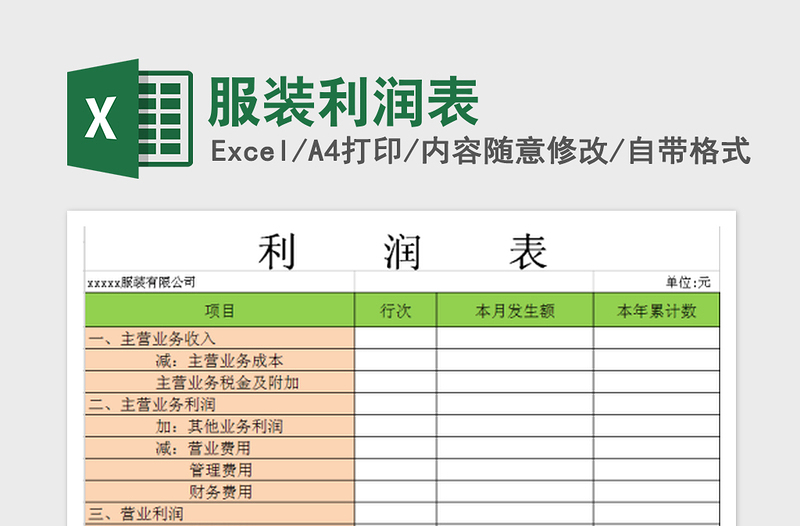Image resolution: width=800 pixels, height=526 pixels.
Task: Select the row 二、主营业务利润
Action: click(402, 404)
